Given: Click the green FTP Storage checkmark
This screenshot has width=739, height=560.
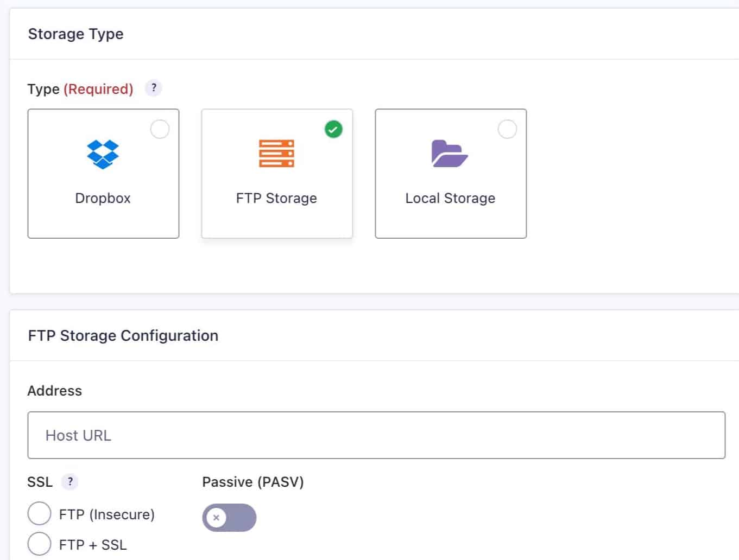Looking at the screenshot, I should click(x=333, y=129).
